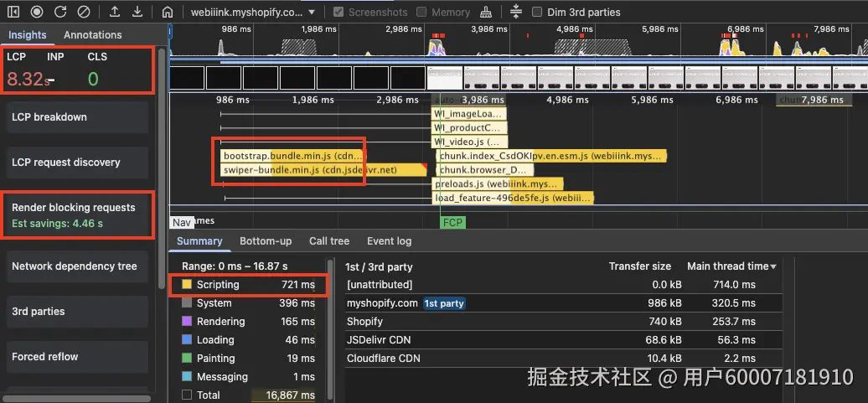Select the [unattributed] table row
Image resolution: width=868 pixels, height=403 pixels.
pos(563,285)
